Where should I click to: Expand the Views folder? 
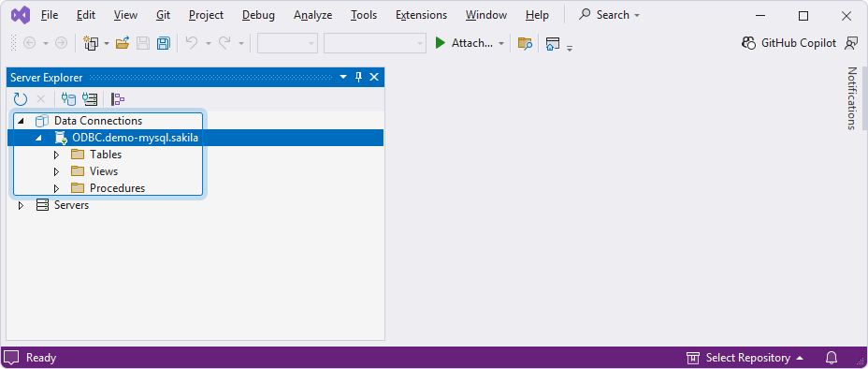(56, 171)
